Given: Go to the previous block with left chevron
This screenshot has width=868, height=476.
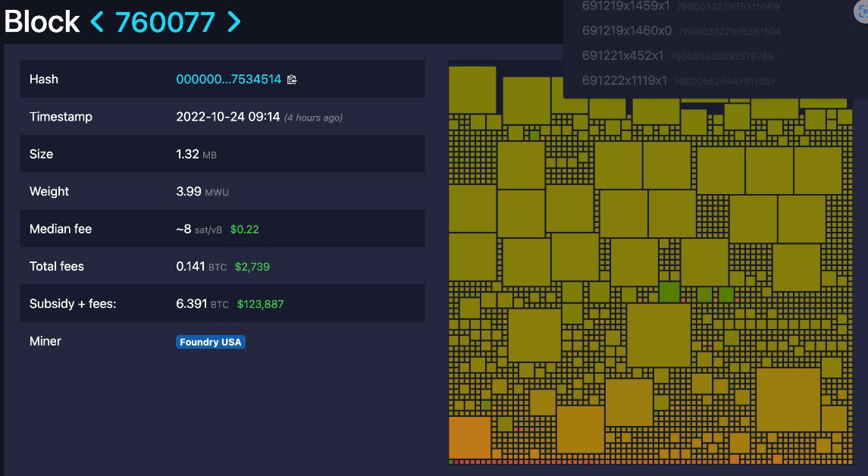Looking at the screenshot, I should tap(97, 22).
